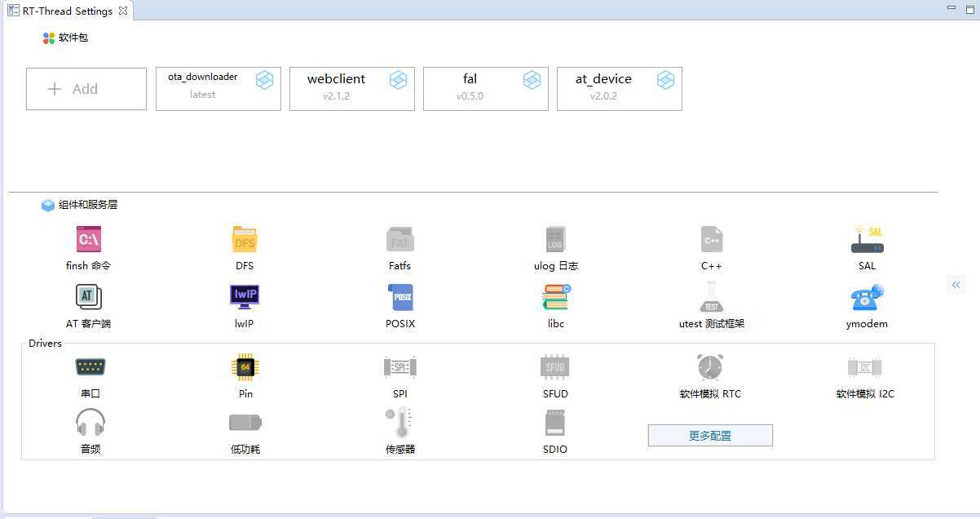The width and height of the screenshot is (980, 519).
Task: Click the ymodem label text
Action: 867,324
